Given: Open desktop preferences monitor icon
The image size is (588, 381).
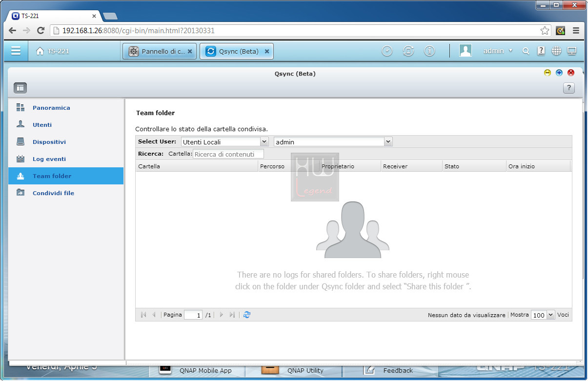Looking at the screenshot, I should [572, 51].
